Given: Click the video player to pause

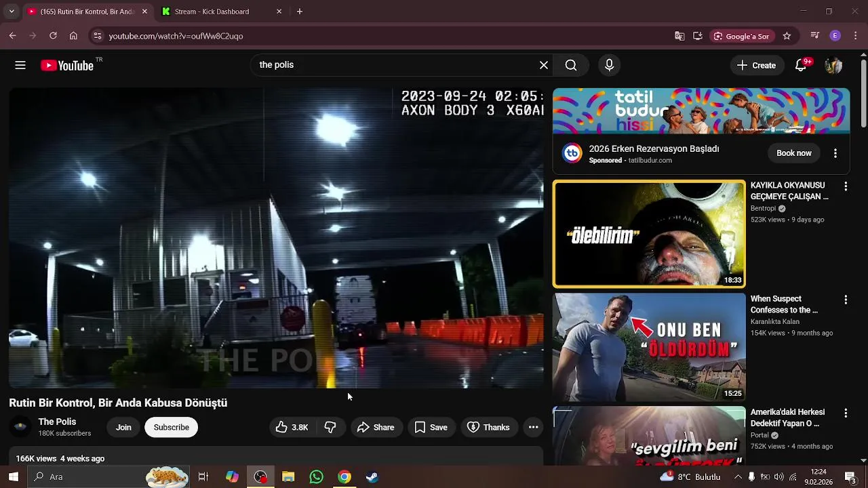Looking at the screenshot, I should [x=276, y=237].
